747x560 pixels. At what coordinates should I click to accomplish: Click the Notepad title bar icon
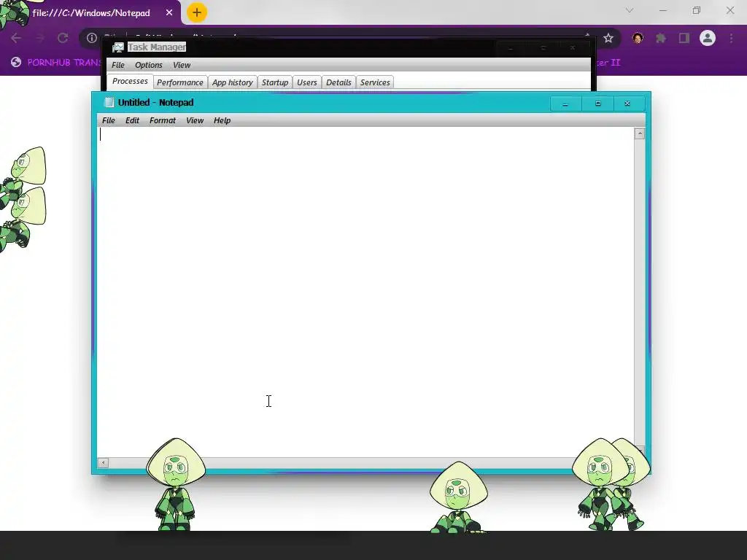tap(109, 102)
